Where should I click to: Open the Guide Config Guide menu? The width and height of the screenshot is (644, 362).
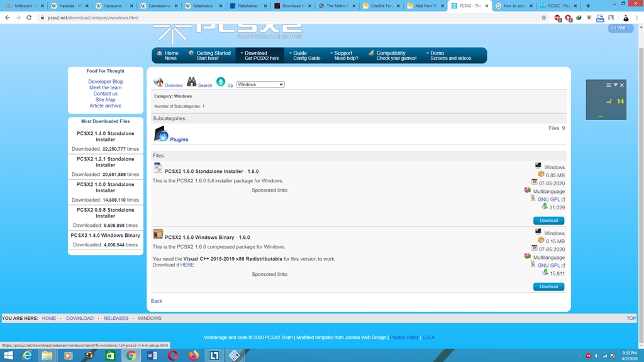304,55
